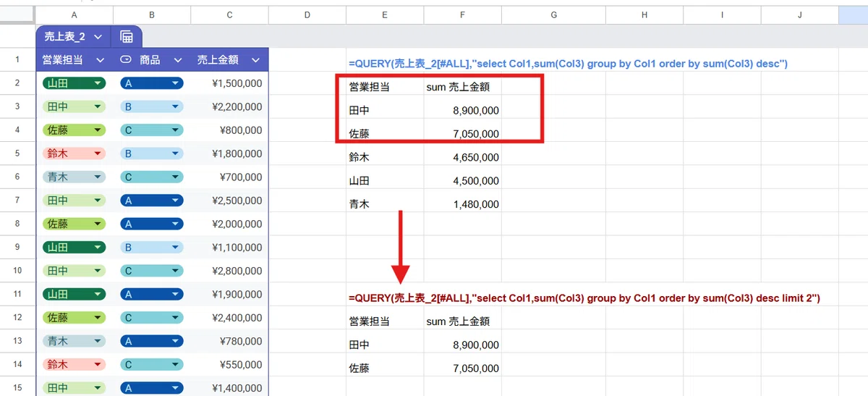Open the 青木 chip in the ¥780,000 row
This screenshot has width=868, height=396.
pyautogui.click(x=74, y=341)
